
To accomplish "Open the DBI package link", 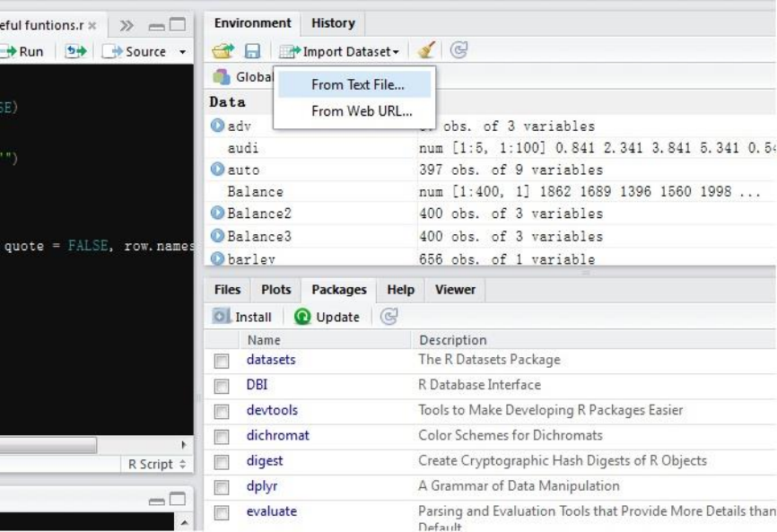I will 257,385.
